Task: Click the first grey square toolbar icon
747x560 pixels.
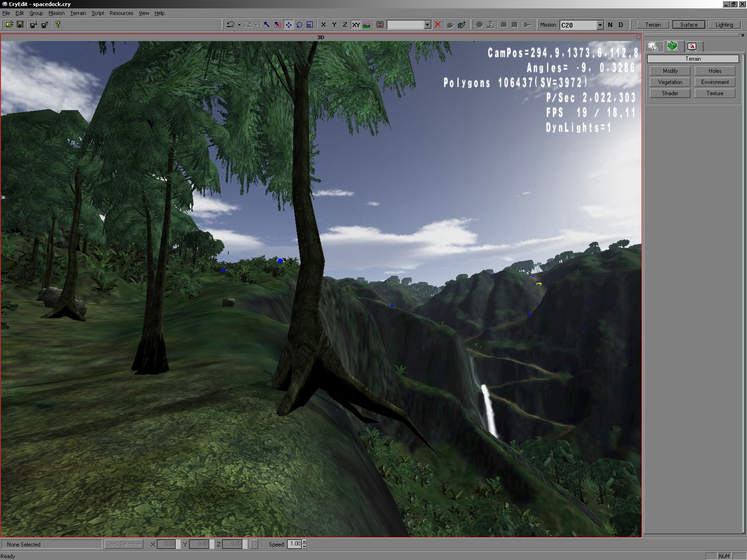Action: click(x=504, y=25)
